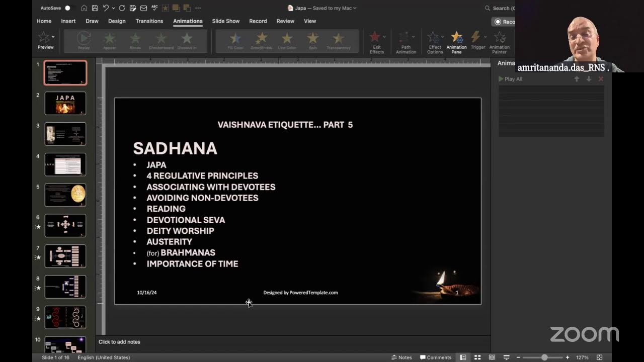
Task: Select the Checkerboard animation effect
Action: 161,41
